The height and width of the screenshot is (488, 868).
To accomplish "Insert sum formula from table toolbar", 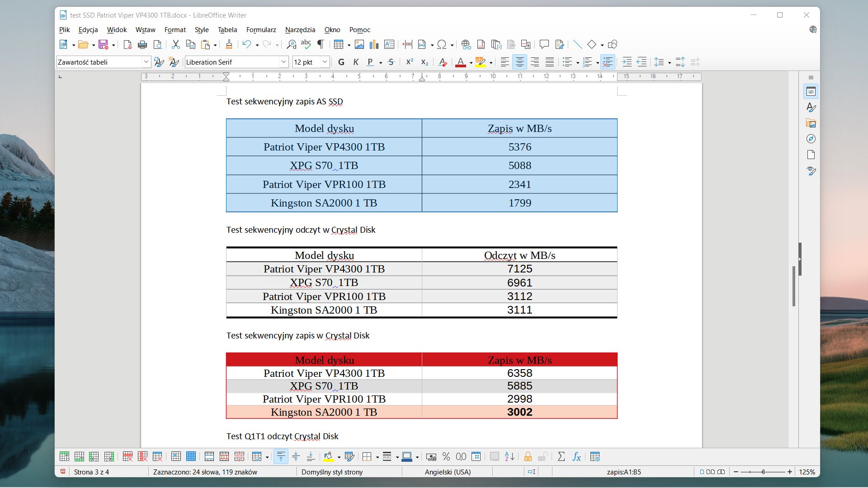I will point(561,457).
